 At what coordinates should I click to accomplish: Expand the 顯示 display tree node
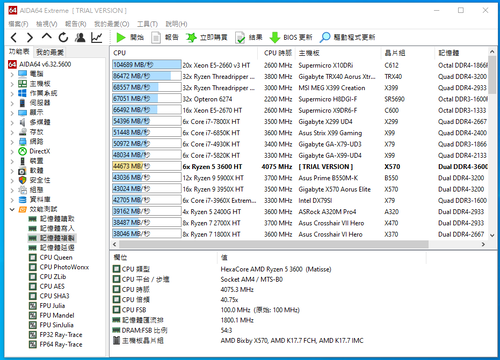tap(12, 113)
